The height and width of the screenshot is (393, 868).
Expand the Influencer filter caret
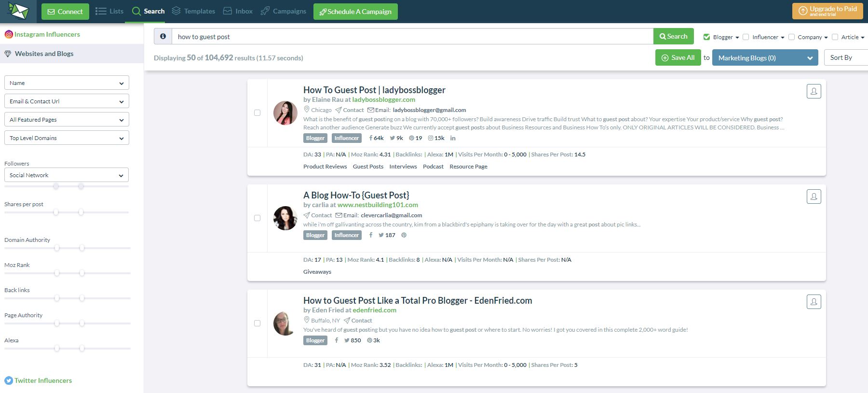(783, 38)
